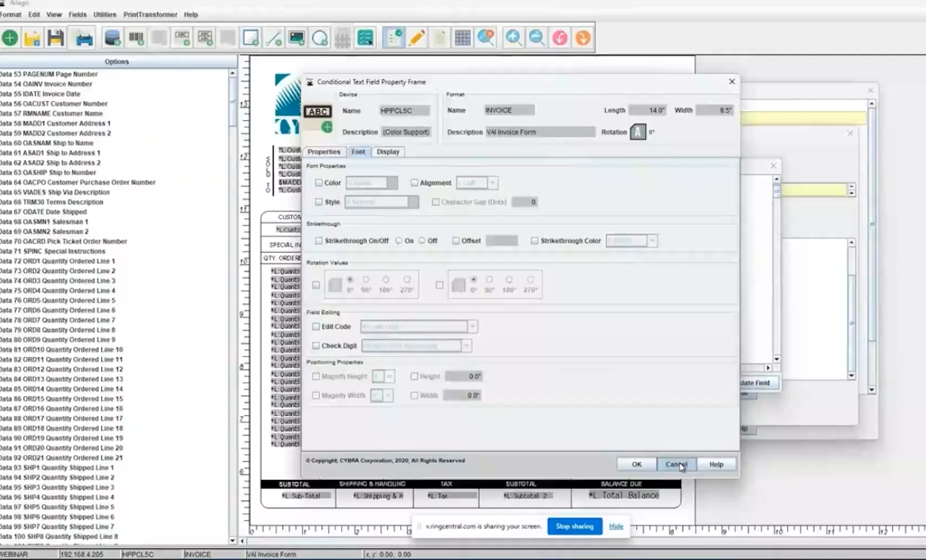Click the highlighted properties list icon
Viewport: 926px width, 560px height.
click(x=393, y=38)
